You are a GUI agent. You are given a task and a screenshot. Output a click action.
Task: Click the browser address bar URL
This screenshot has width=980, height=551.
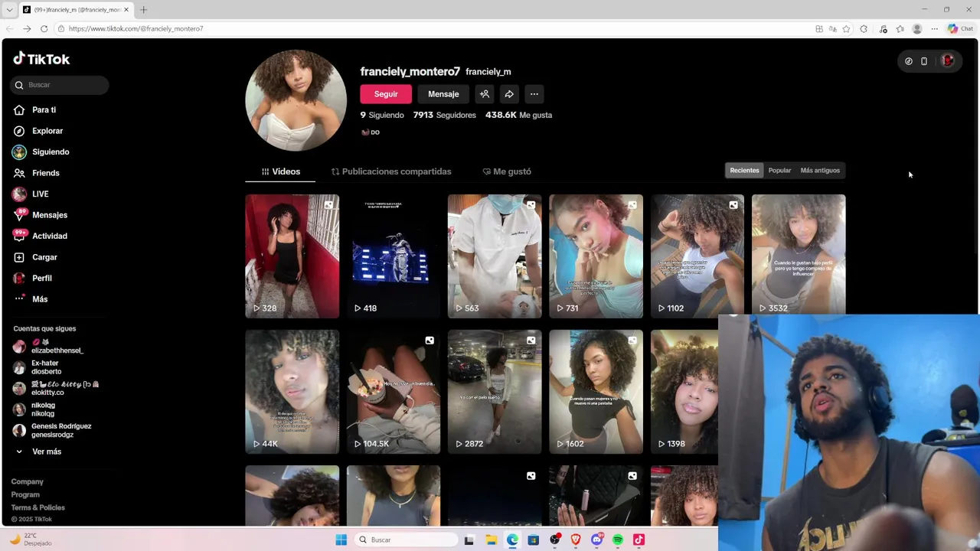(136, 29)
